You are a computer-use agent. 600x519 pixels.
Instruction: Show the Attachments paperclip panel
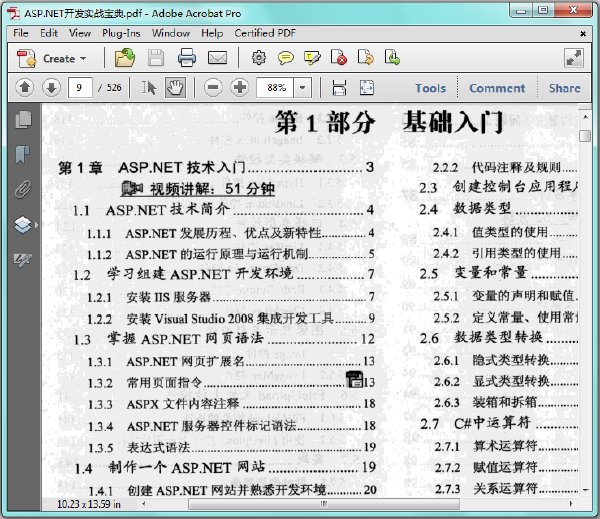pos(23,189)
